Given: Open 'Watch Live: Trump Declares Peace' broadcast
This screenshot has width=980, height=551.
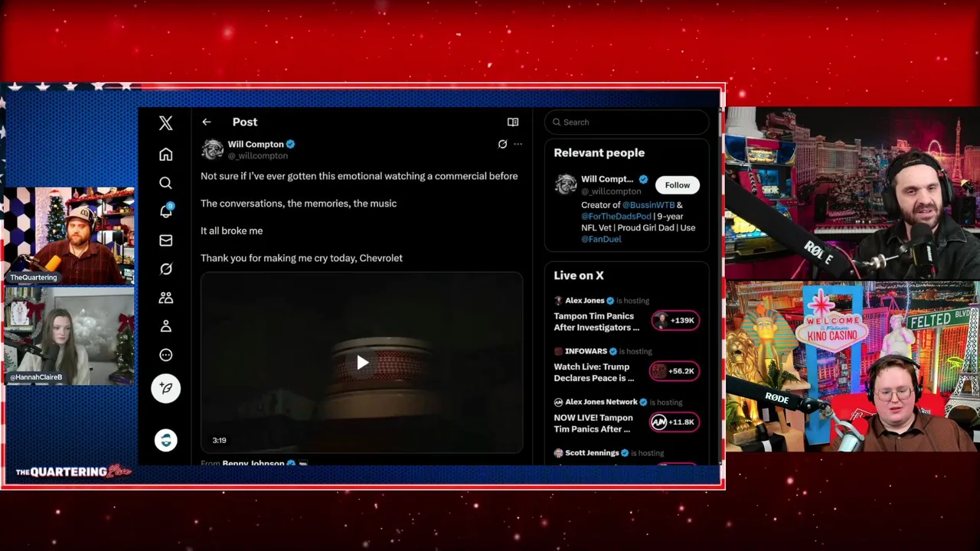Looking at the screenshot, I should tap(594, 372).
